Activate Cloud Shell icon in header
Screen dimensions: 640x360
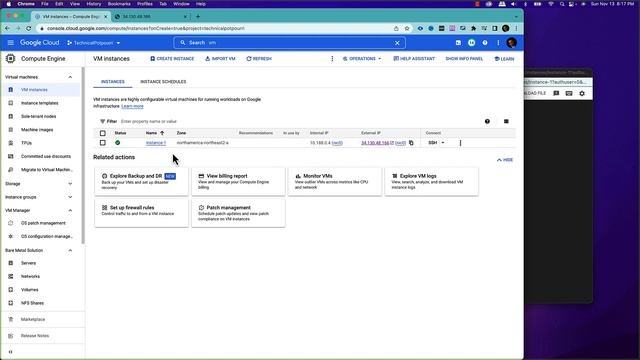pos(458,42)
